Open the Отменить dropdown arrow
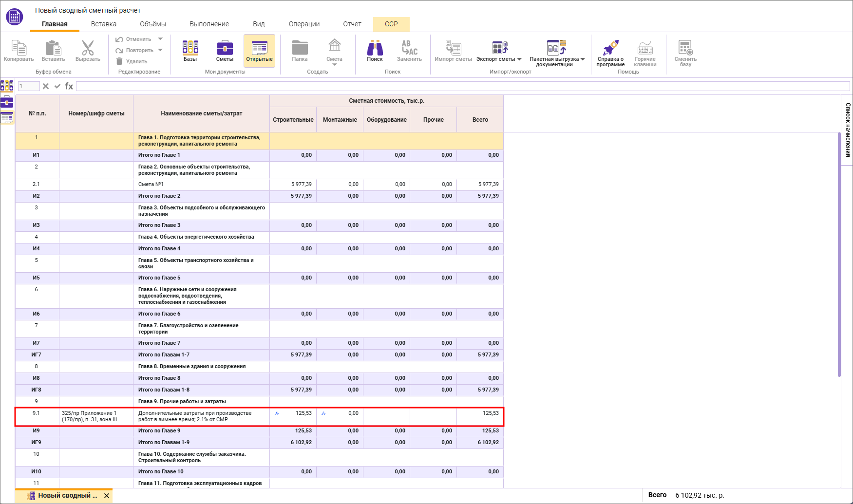Viewport: 853px width, 504px height. pyautogui.click(x=160, y=39)
